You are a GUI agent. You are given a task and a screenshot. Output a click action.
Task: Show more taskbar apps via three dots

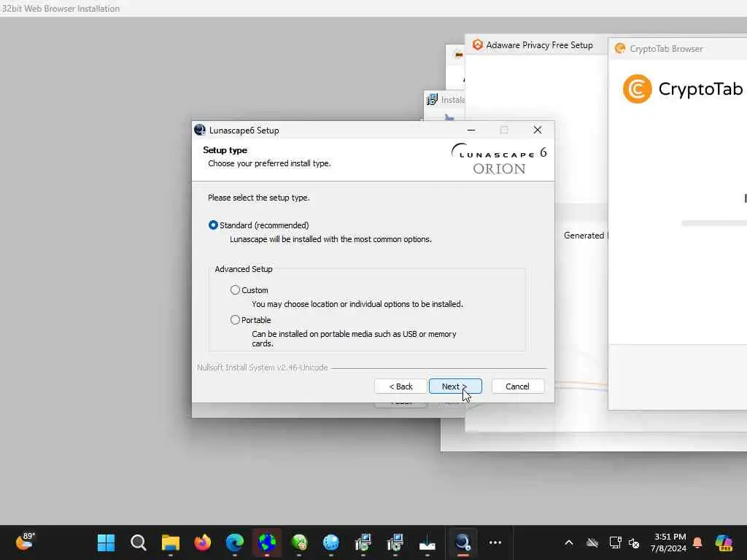point(495,542)
